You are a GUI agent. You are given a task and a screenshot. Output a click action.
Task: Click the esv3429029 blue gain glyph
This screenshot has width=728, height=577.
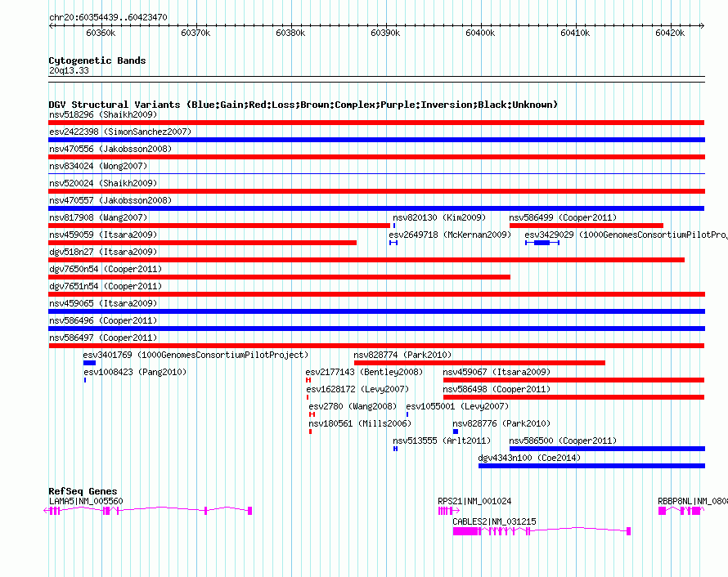pos(542,243)
